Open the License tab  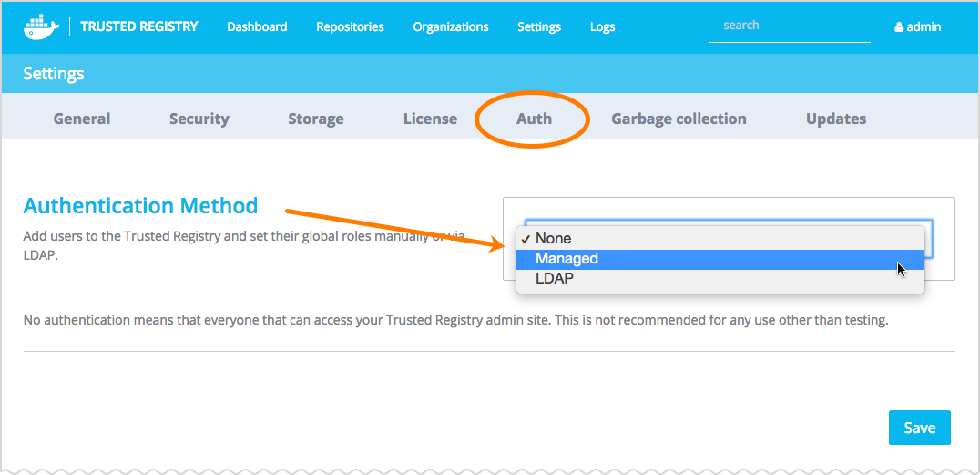pos(430,119)
